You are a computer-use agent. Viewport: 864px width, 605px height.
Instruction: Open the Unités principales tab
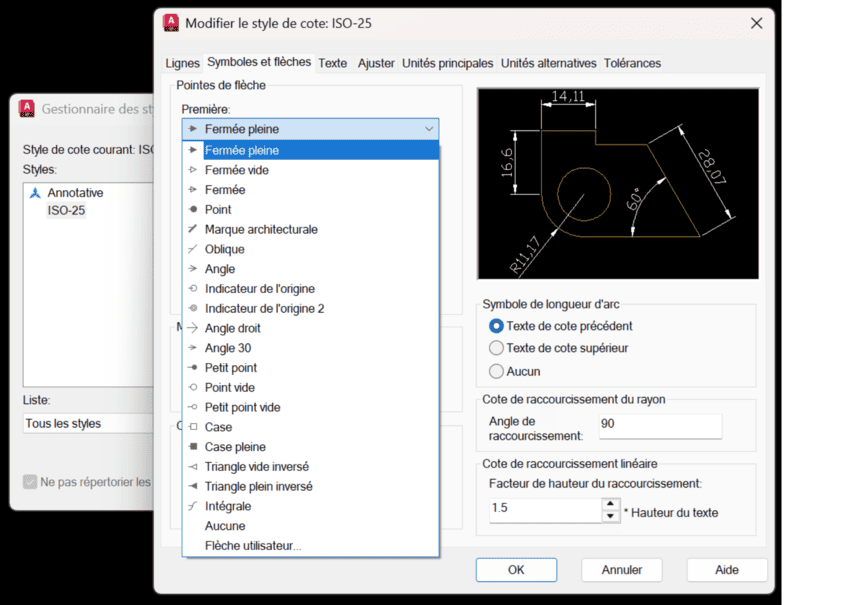[x=447, y=63]
